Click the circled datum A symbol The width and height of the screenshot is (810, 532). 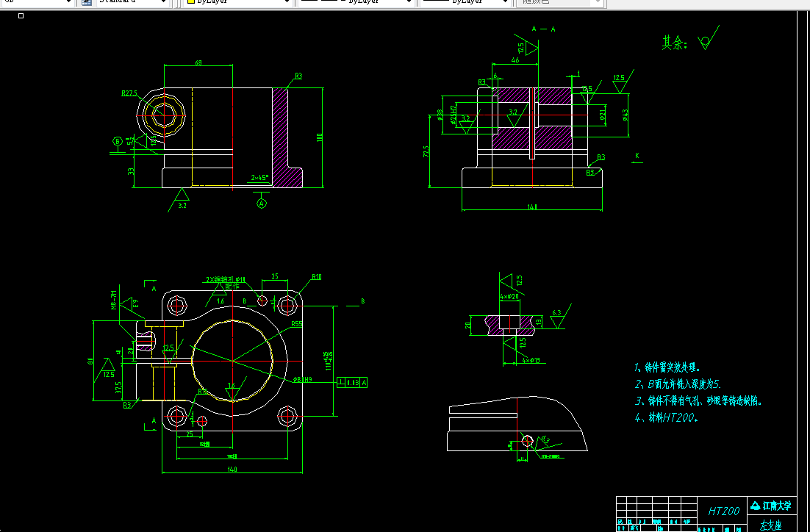(x=262, y=204)
